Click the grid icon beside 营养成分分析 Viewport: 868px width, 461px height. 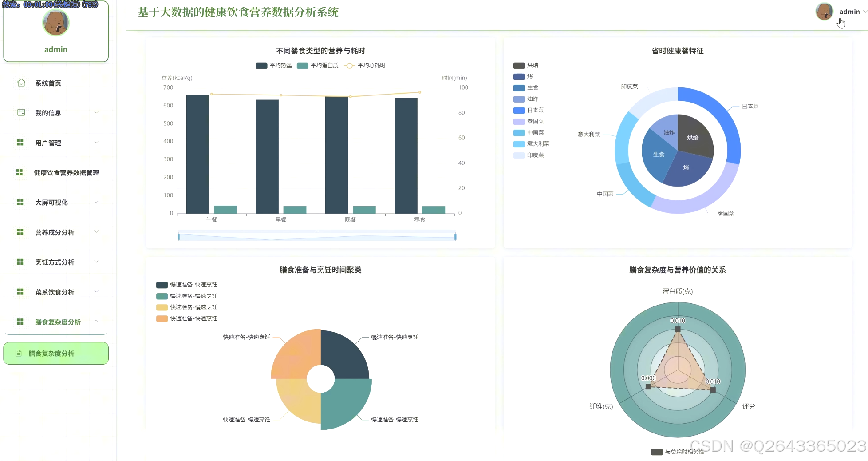[x=20, y=232]
